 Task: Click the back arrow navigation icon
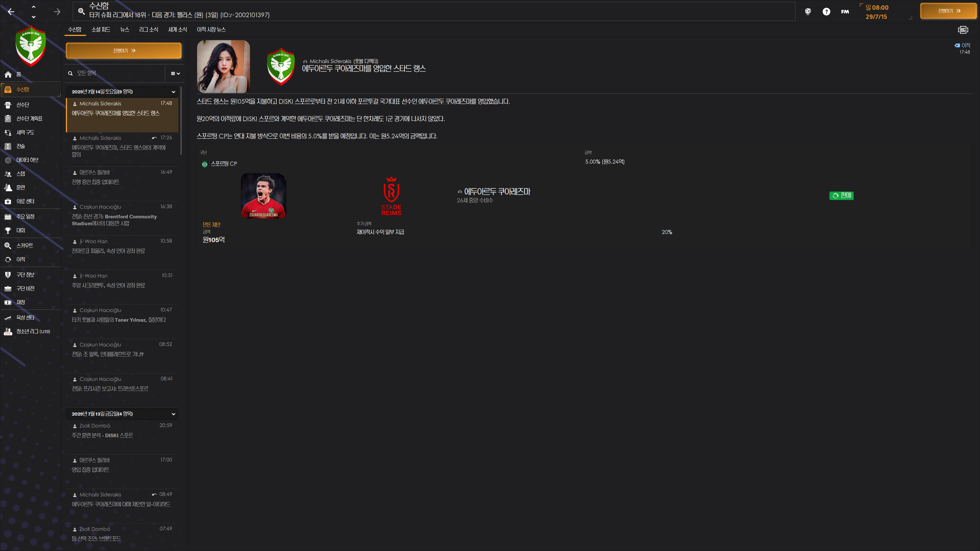click(11, 12)
